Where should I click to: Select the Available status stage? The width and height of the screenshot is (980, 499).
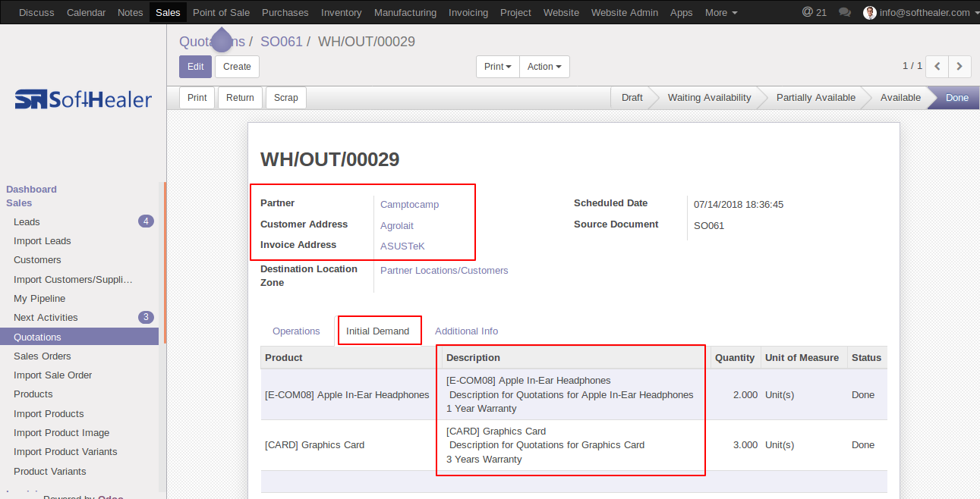900,98
